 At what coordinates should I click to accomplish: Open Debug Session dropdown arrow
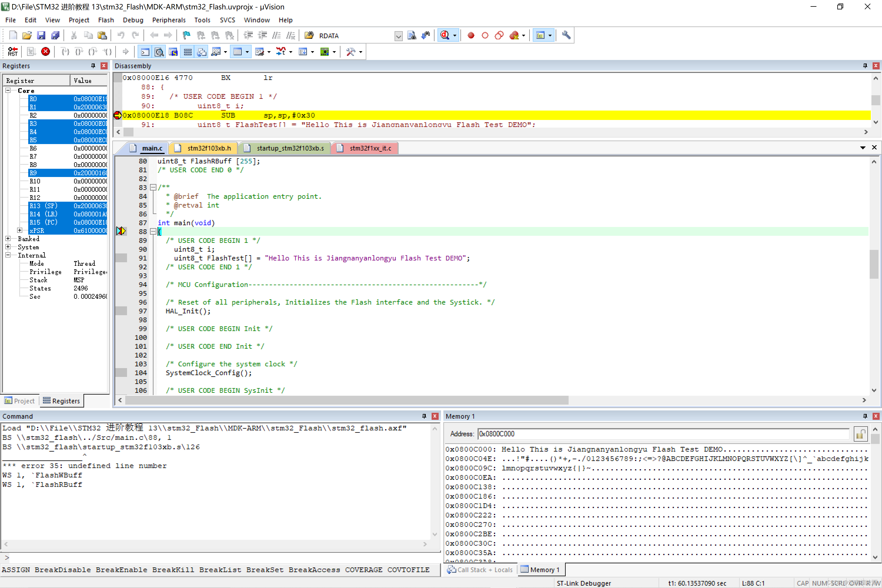click(x=455, y=36)
